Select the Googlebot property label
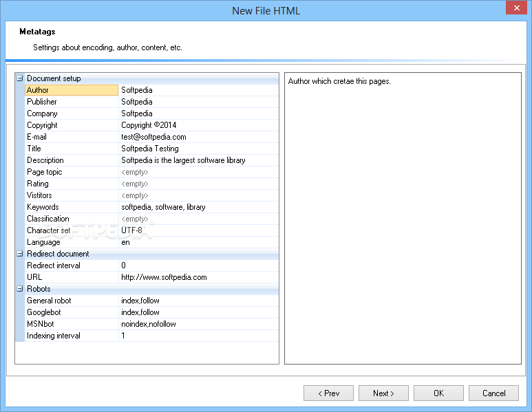Image resolution: width=532 pixels, height=412 pixels. [72, 312]
